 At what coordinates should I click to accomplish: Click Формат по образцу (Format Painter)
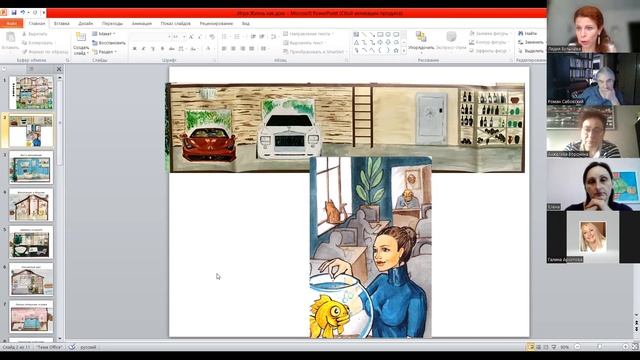click(45, 52)
